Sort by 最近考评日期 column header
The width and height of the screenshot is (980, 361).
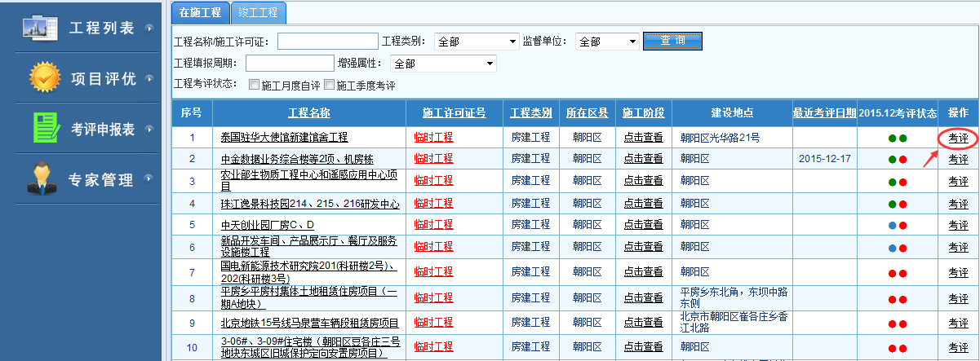coord(824,112)
